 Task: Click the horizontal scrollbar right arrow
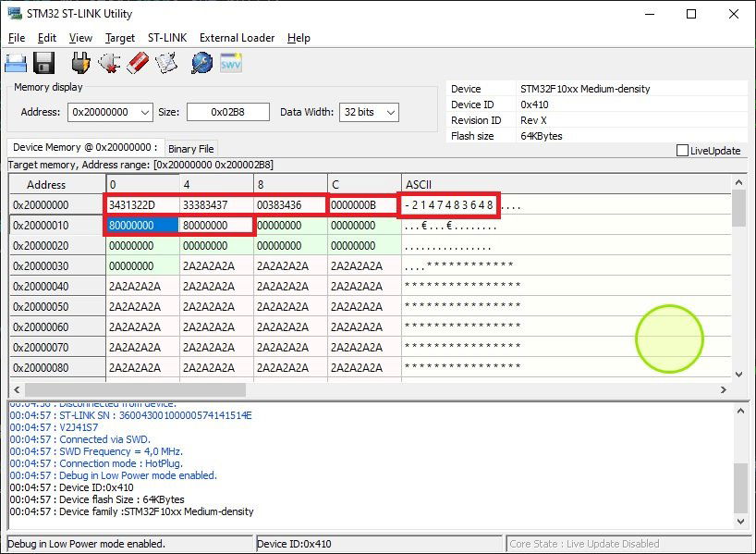724,389
